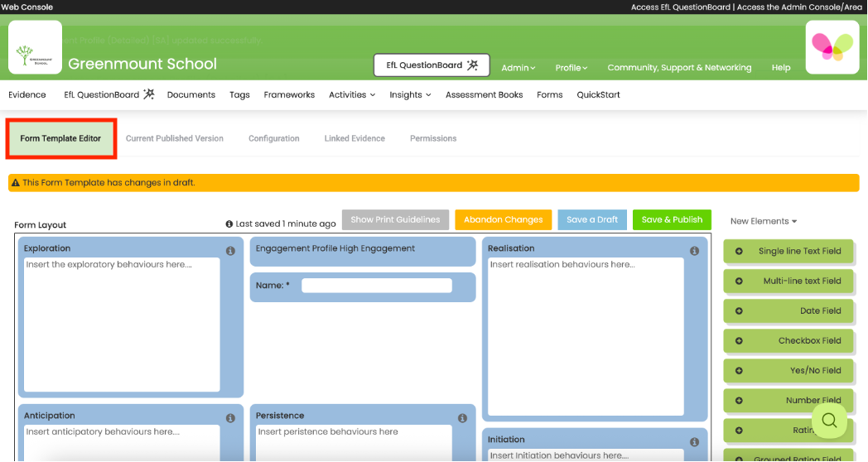The height and width of the screenshot is (462, 868).
Task: Click the plus icon for Multi-line text Field
Action: 739,281
